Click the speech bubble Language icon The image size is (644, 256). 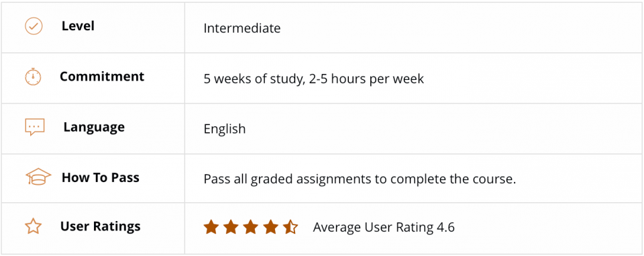(x=35, y=127)
